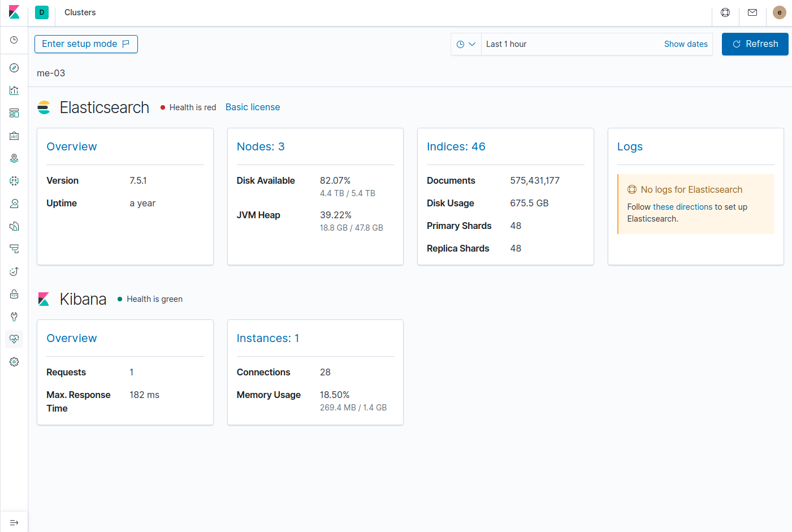The height and width of the screenshot is (532, 792).
Task: Click the '18.8 GB / 47.8 GB' text
Action: pyautogui.click(x=352, y=228)
